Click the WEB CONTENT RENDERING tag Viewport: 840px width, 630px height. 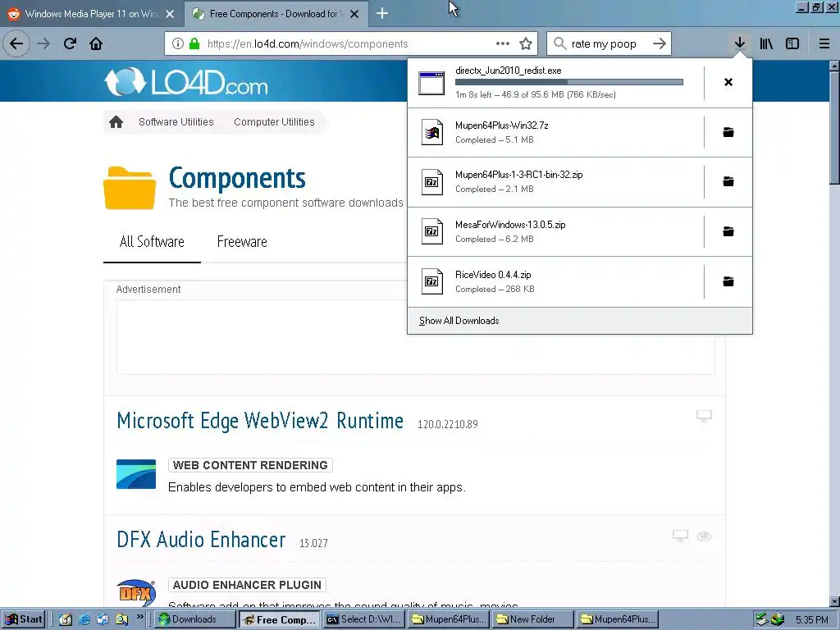coord(250,465)
